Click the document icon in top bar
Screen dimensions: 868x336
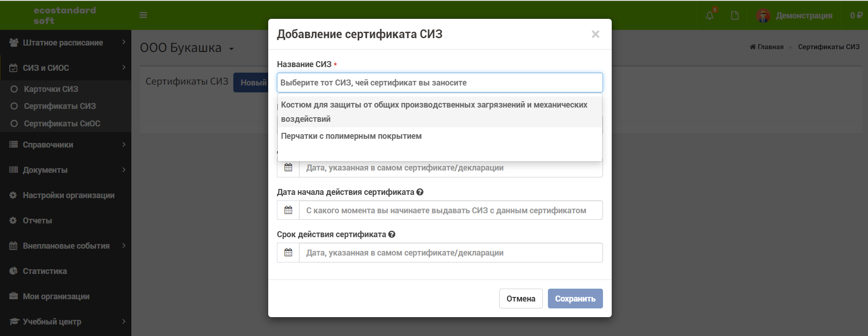(735, 16)
